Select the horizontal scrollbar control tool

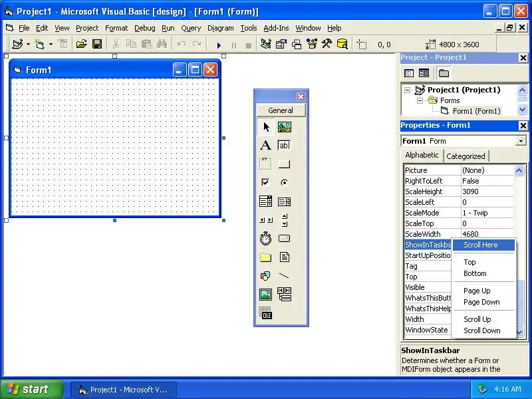point(265,220)
